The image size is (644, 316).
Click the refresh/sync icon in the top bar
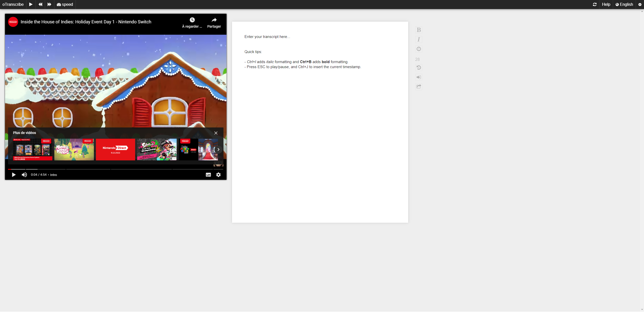595,5
